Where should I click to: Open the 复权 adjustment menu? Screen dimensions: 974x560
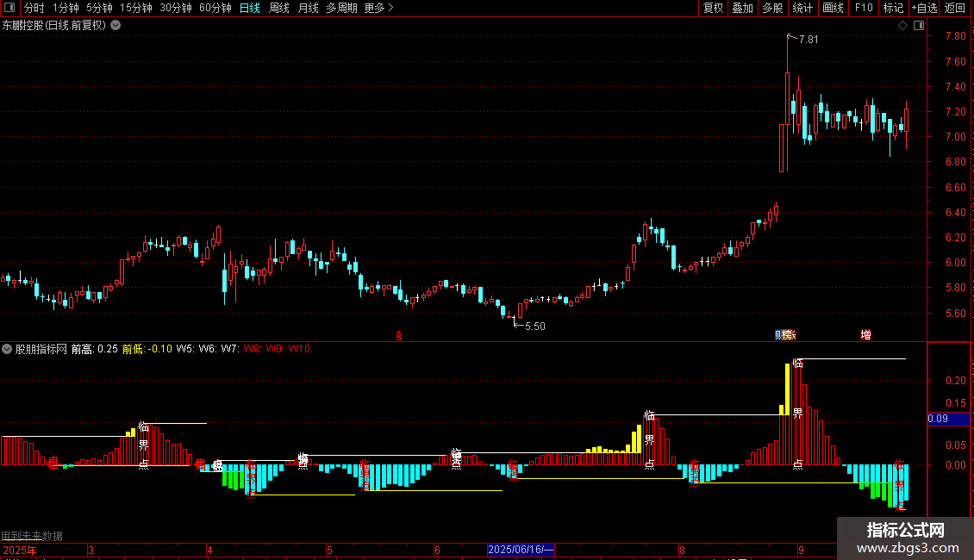tap(713, 8)
